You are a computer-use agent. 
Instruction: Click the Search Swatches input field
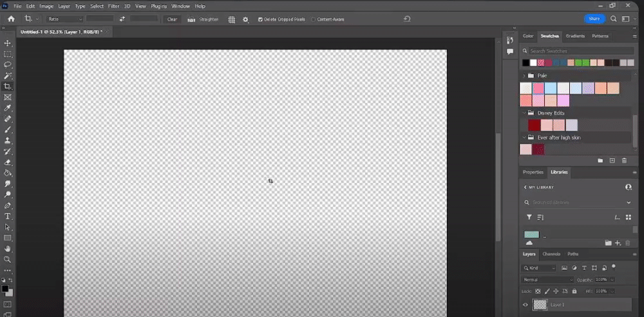[x=581, y=51]
